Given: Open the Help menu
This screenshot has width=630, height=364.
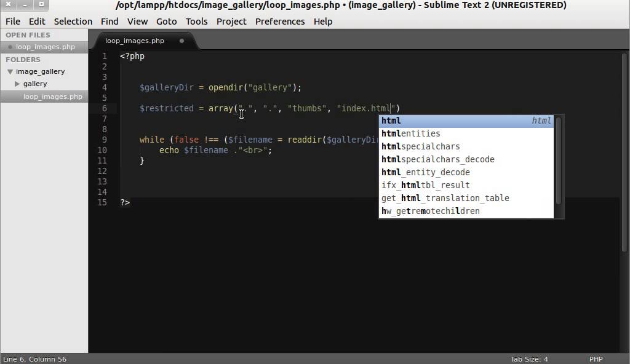Looking at the screenshot, I should point(323,22).
